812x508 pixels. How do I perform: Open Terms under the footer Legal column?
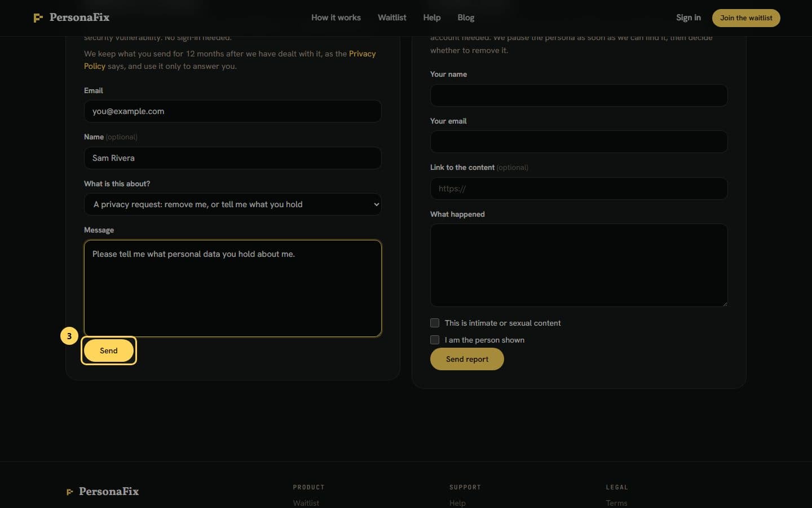click(x=616, y=503)
